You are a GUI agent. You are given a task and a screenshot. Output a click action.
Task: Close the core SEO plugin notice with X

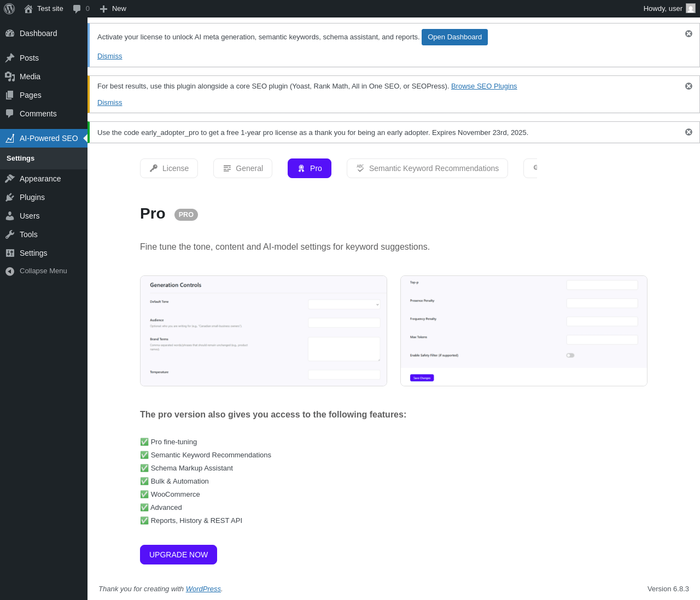(x=689, y=86)
